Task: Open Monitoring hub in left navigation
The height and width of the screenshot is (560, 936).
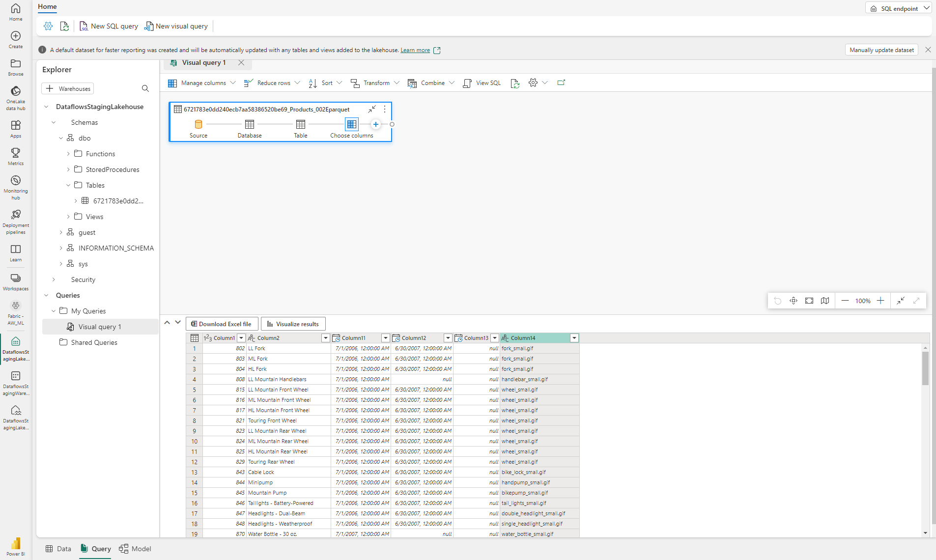Action: [16, 187]
